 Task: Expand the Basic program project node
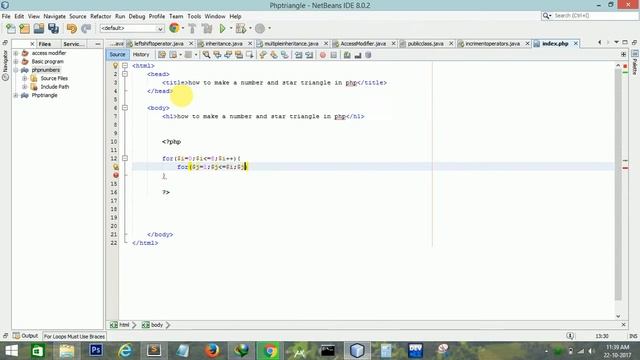16,62
